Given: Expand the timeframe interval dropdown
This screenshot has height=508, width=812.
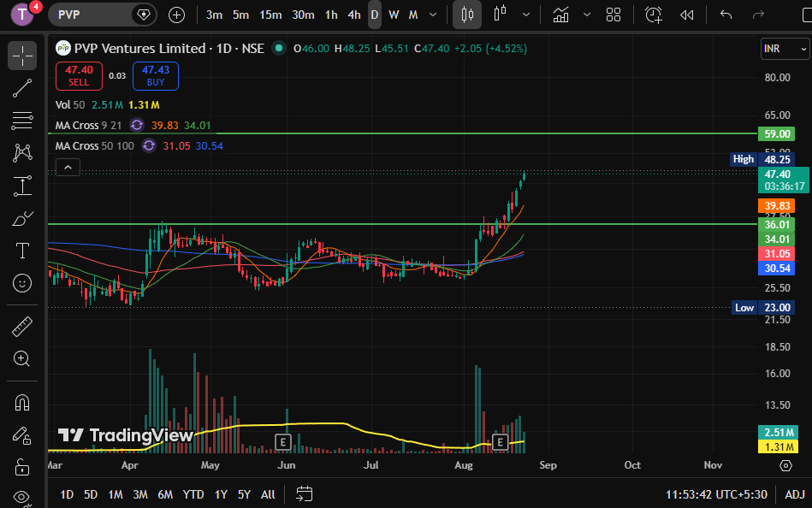Looking at the screenshot, I should 433,15.
